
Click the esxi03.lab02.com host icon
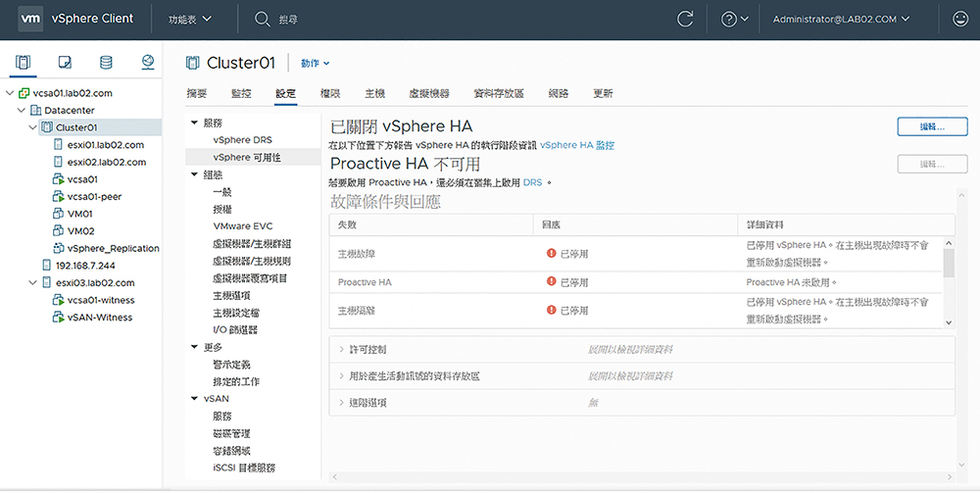point(46,282)
